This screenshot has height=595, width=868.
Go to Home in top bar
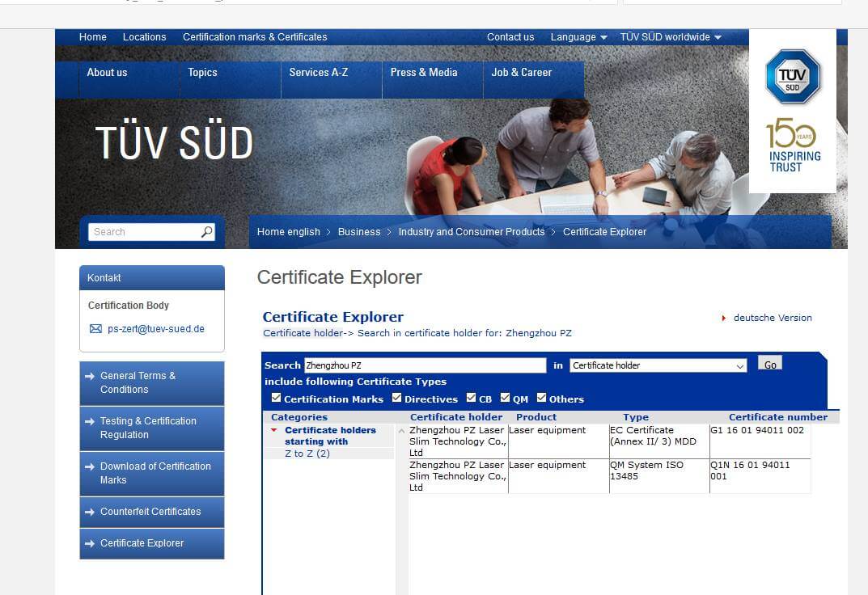click(92, 37)
